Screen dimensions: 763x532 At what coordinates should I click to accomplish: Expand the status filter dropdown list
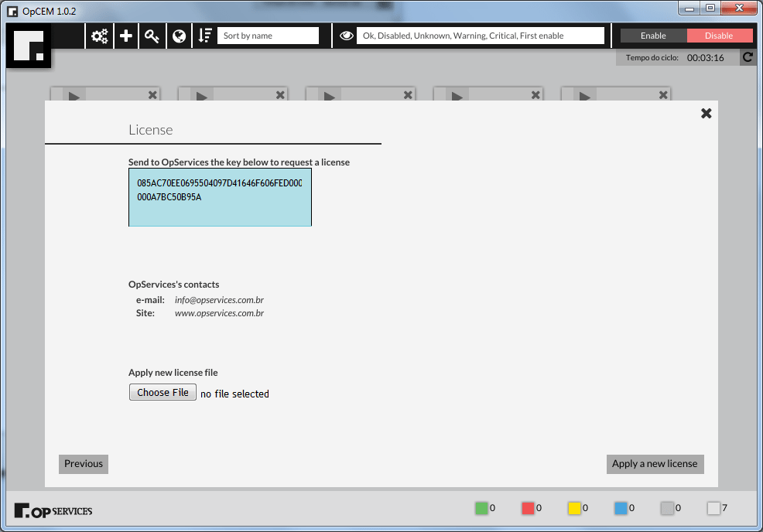[480, 36]
